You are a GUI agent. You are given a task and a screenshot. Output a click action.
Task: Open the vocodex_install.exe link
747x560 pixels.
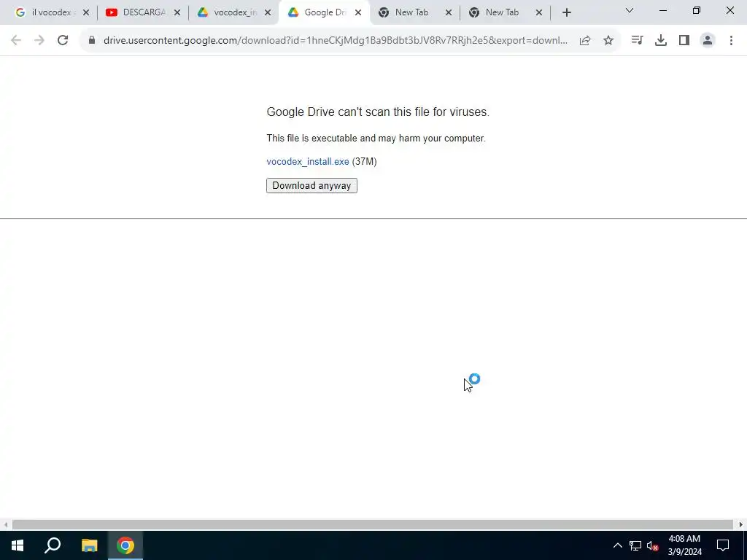308,161
